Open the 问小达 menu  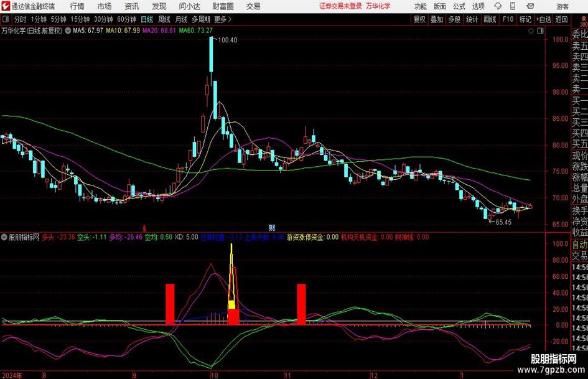[189, 6]
